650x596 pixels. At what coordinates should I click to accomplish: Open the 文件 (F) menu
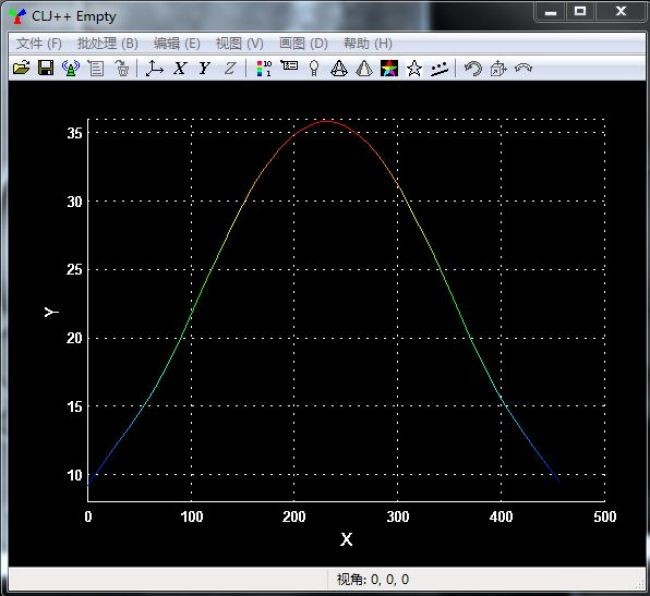click(39, 43)
